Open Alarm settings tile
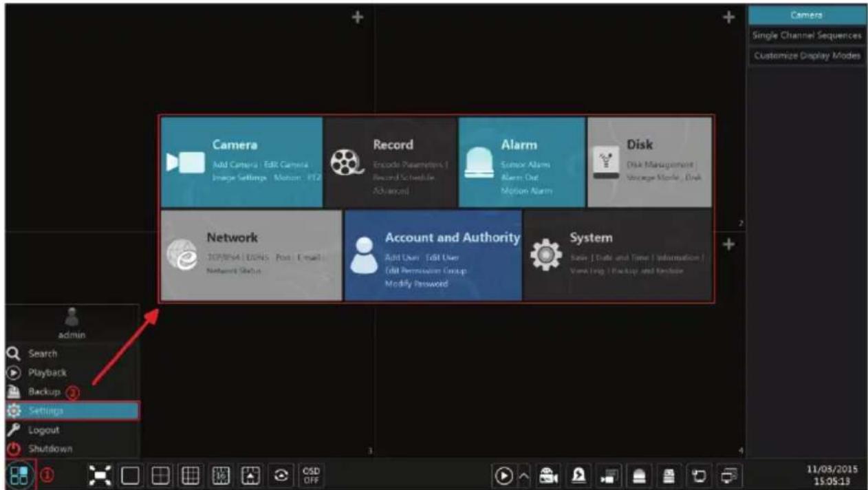The width and height of the screenshot is (868, 490). point(521,162)
